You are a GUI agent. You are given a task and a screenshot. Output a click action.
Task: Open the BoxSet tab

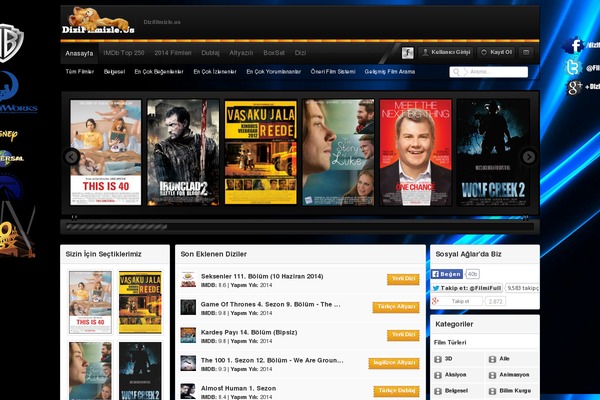[274, 53]
